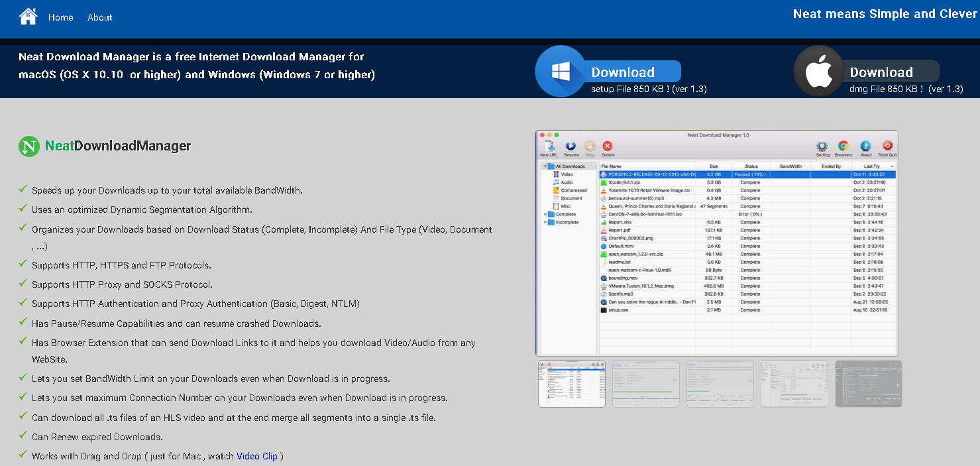Select the second screenshot thumbnail
Viewport: 980px width, 466px height.
click(645, 383)
